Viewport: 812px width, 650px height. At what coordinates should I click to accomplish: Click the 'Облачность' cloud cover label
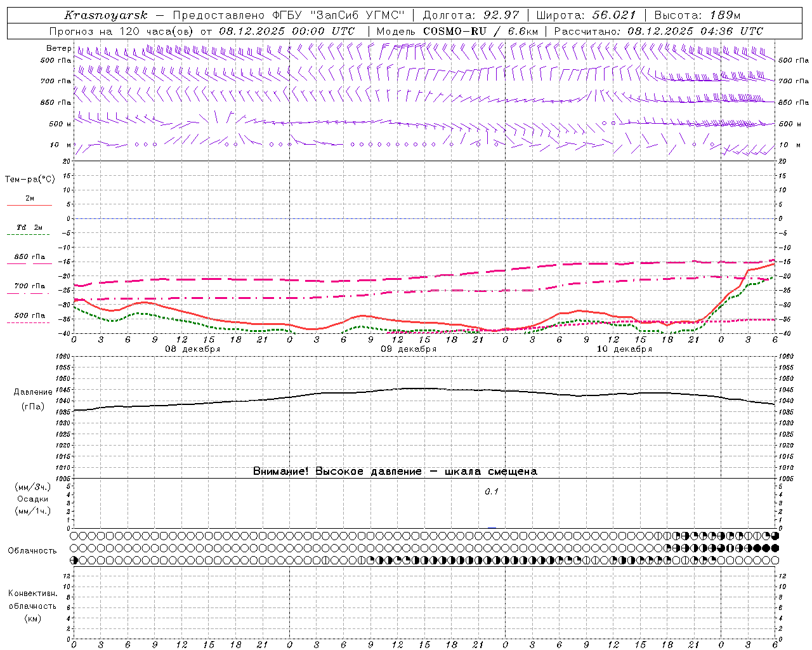click(32, 551)
